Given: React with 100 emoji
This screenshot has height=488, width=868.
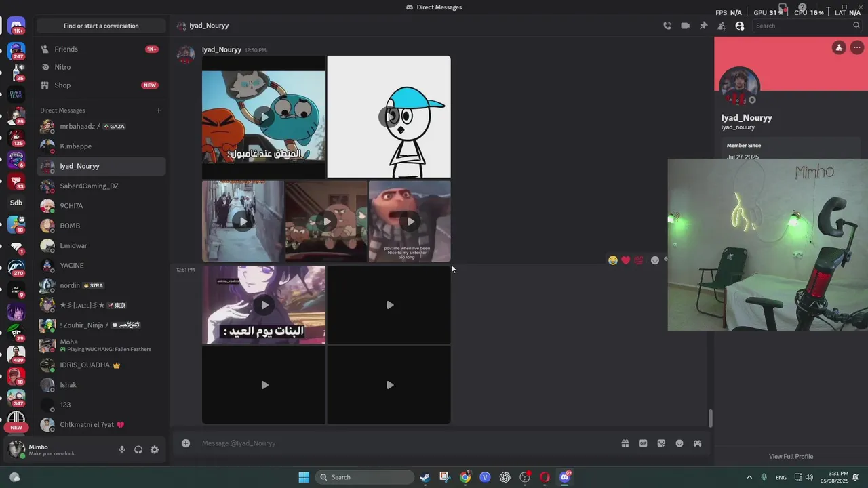Looking at the screenshot, I should point(639,260).
